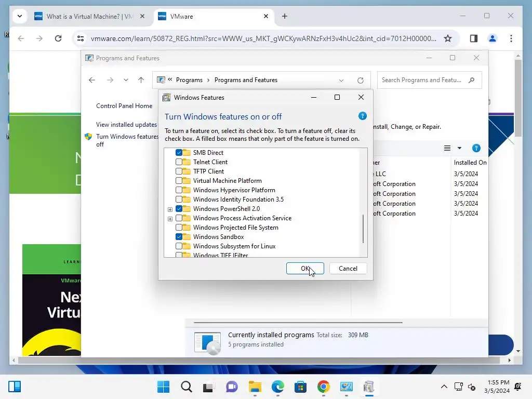Open Task View on taskbar
The width and height of the screenshot is (532, 399).
click(x=209, y=387)
